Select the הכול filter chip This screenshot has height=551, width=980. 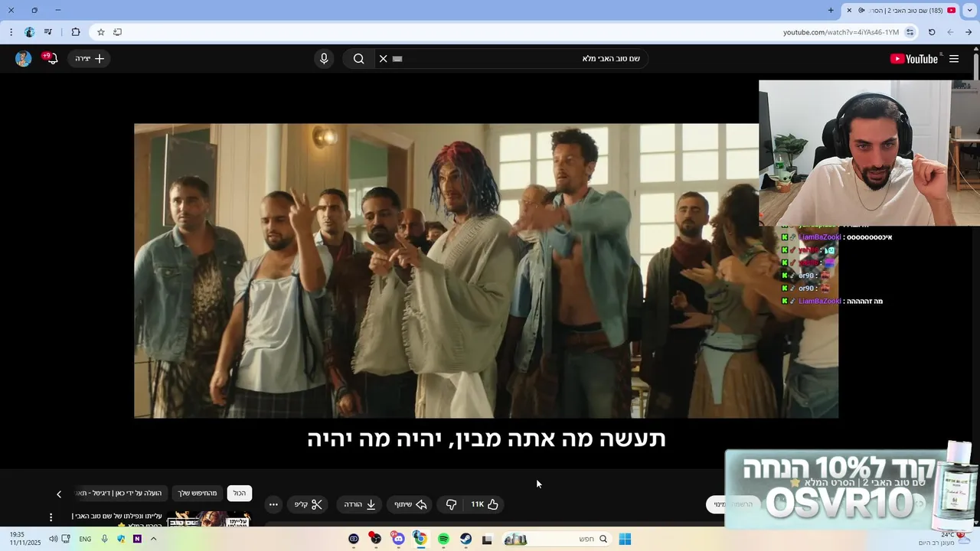point(240,494)
